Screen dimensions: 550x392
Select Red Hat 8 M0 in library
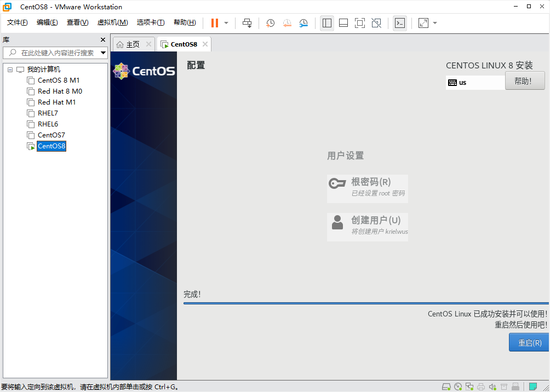[60, 91]
